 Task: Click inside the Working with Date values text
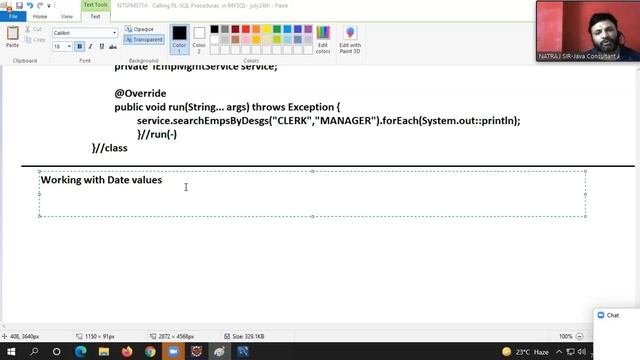[x=101, y=180]
